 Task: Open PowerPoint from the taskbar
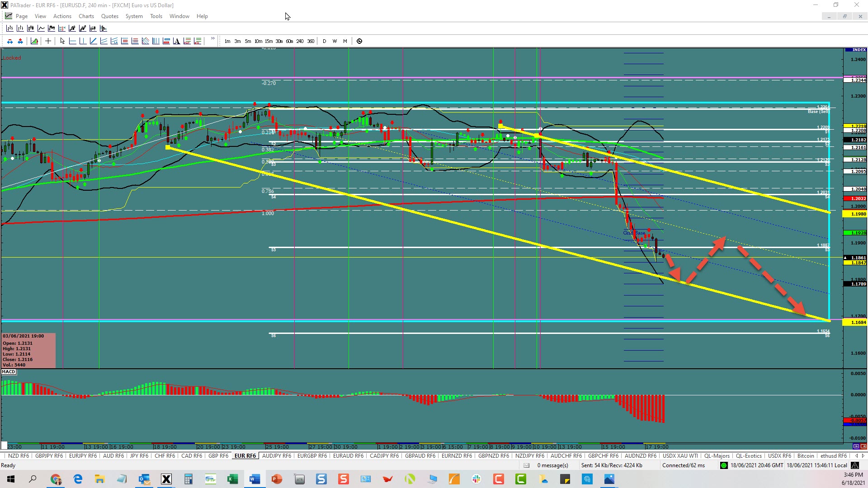pyautogui.click(x=277, y=479)
